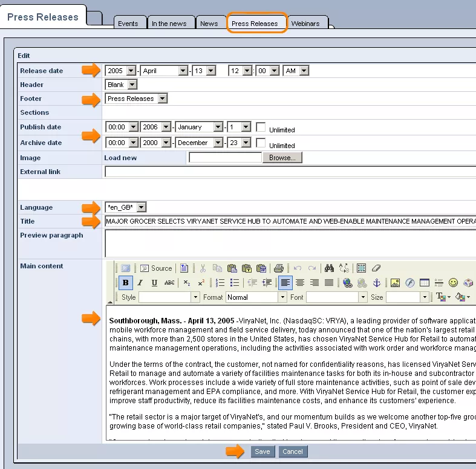
Task: Open the Background Color picker
Action: coord(463,297)
